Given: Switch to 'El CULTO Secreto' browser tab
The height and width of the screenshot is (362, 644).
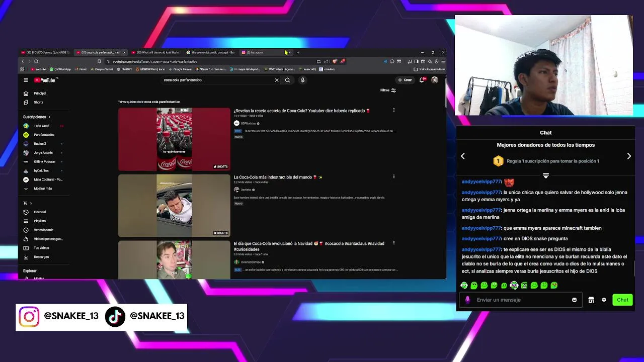Looking at the screenshot, I should pos(46,52).
